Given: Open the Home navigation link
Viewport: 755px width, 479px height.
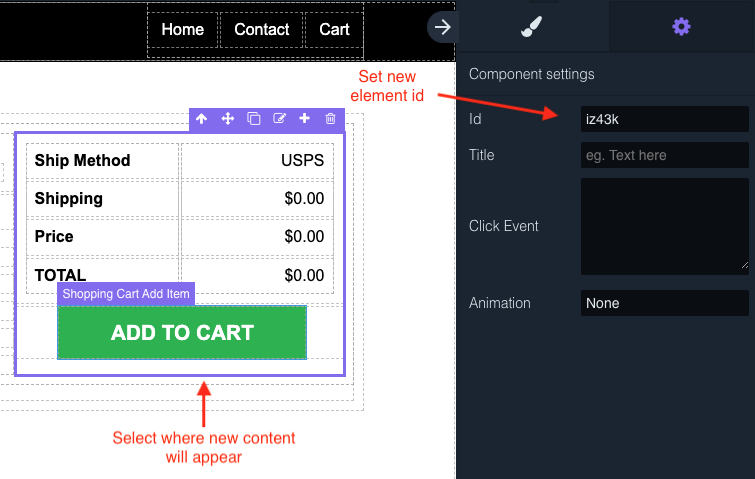Looking at the screenshot, I should [x=183, y=30].
